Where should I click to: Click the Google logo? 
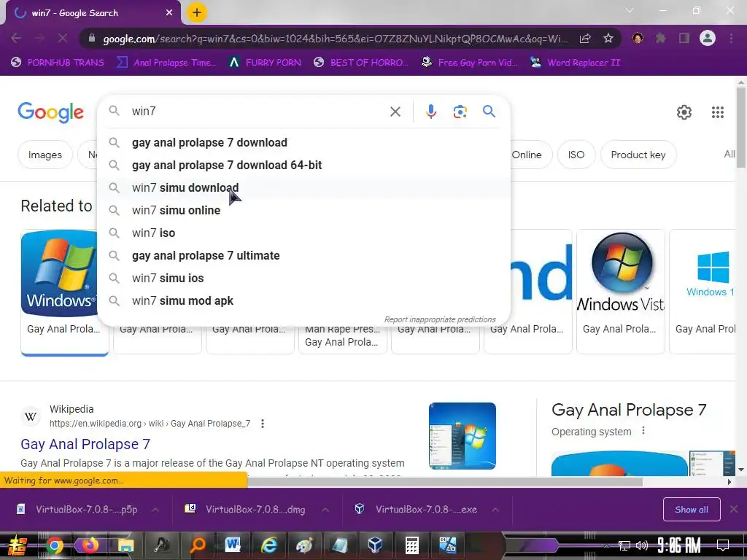[50, 112]
